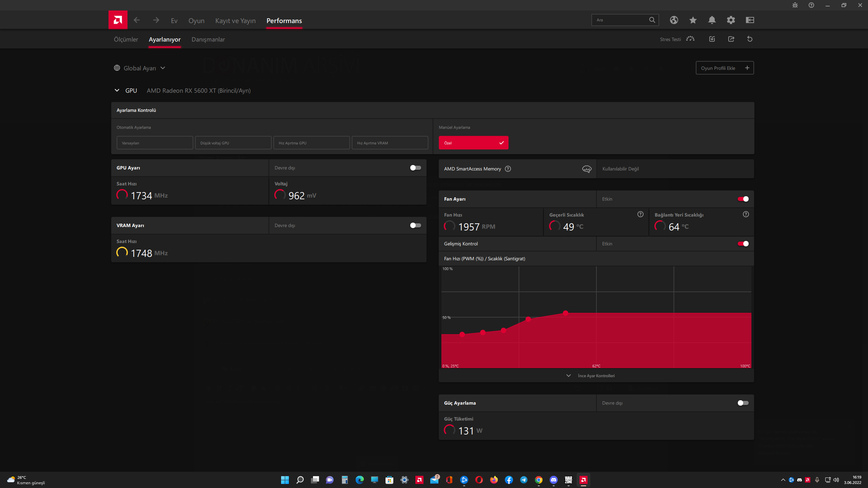Switch to the Ölçümler tab
This screenshot has height=488, width=868.
126,39
